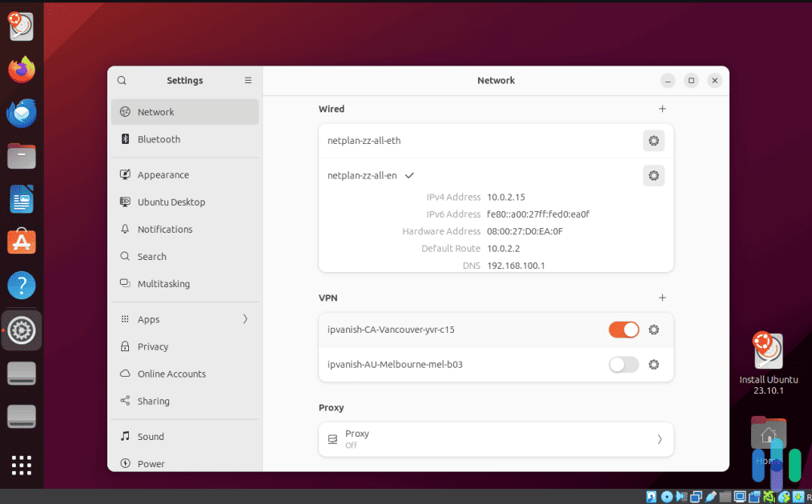Open the Power settings icon
The image size is (812, 504).
[x=124, y=463]
